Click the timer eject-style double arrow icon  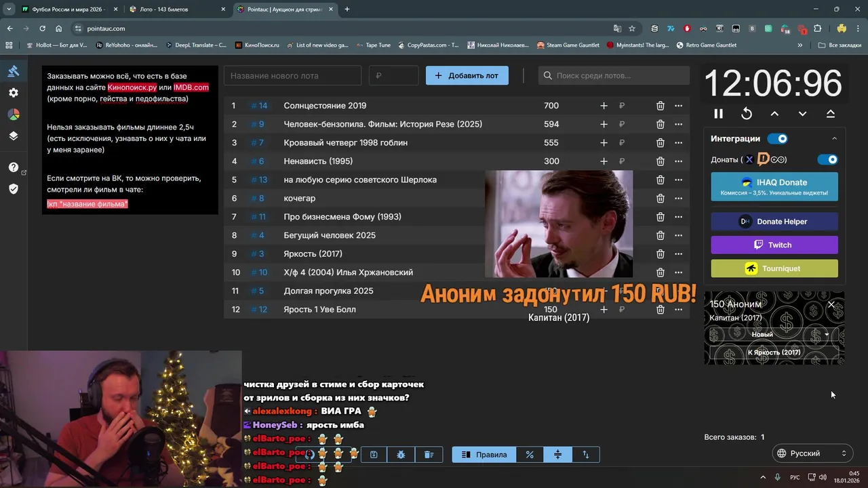point(831,114)
